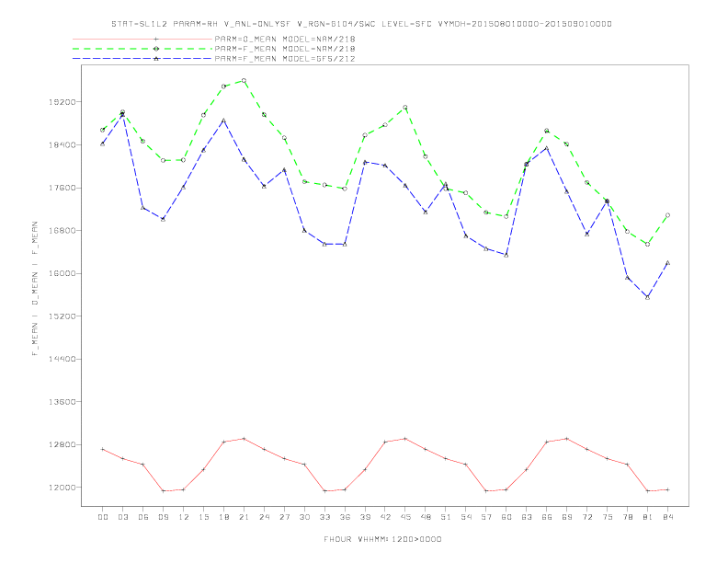This screenshot has width=728, height=563.
Task: Click the y-axis tick label 15200
Action: tap(63, 316)
